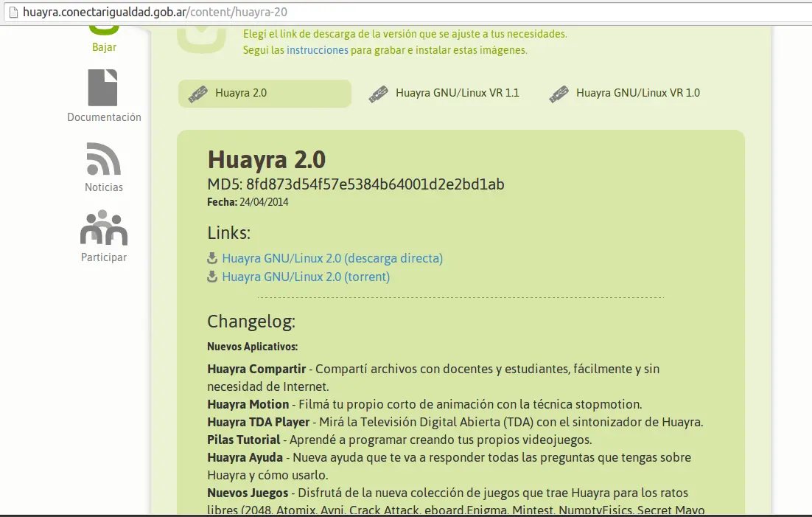Viewport: 812px width, 517px height.
Task: Click the Nuevos Aplicativos subheading
Action: (x=252, y=347)
